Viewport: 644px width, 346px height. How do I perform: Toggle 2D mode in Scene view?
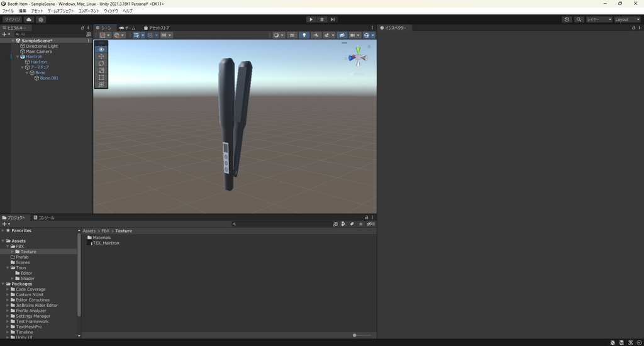click(292, 35)
